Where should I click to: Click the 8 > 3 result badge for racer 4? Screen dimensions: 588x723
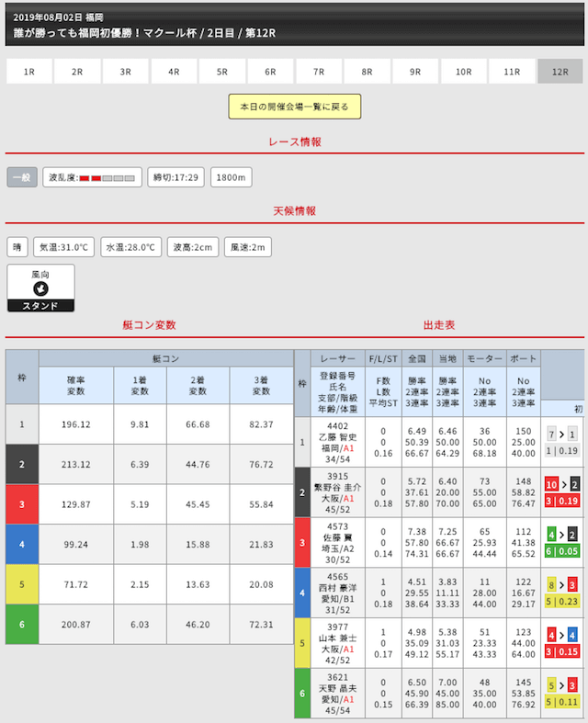[x=561, y=585]
